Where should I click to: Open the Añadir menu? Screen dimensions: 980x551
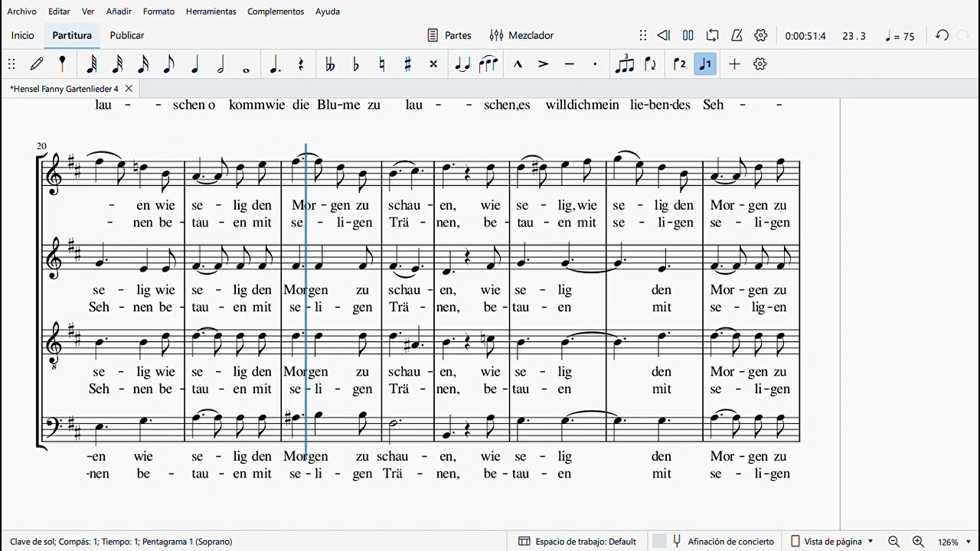(x=119, y=11)
